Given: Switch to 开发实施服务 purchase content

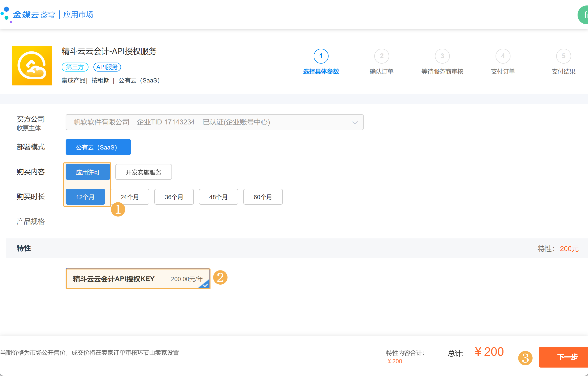Looking at the screenshot, I should tap(143, 172).
